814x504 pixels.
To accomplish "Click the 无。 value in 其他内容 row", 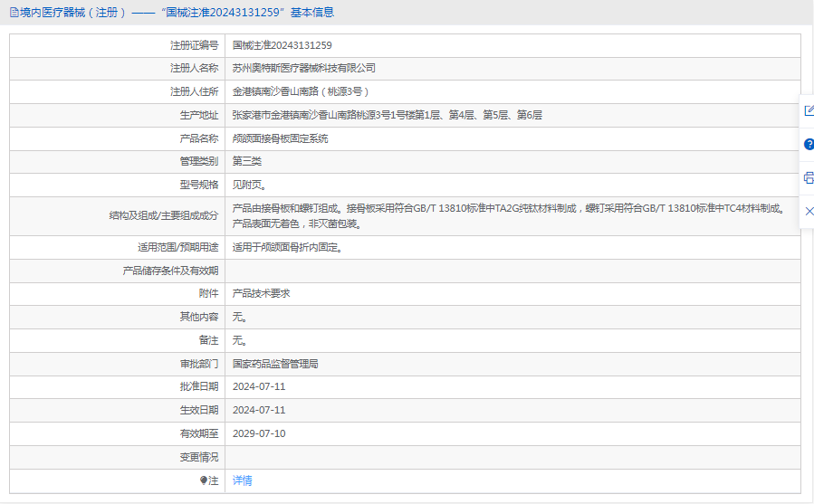I will point(240,317).
